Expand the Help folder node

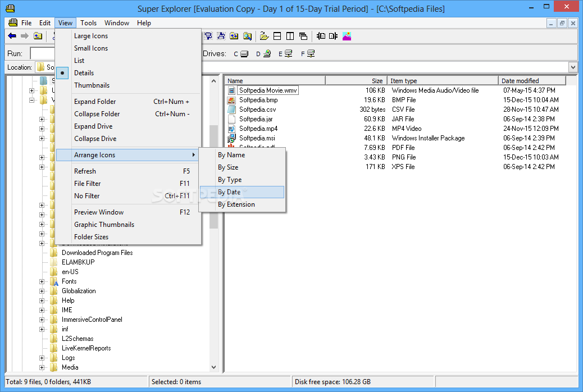pyautogui.click(x=42, y=300)
